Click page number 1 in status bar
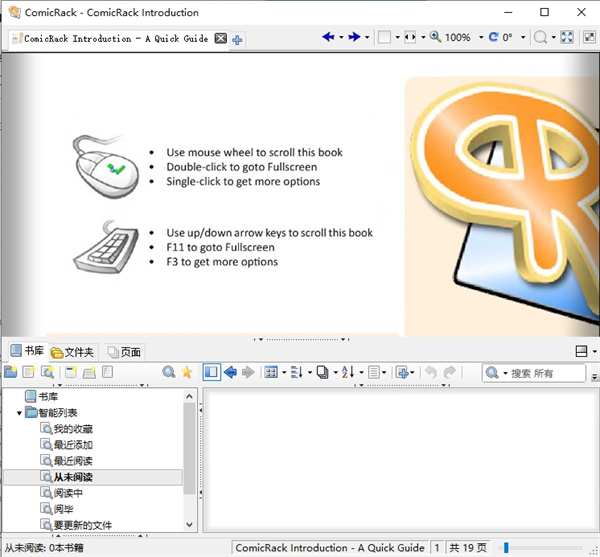This screenshot has height=557, width=600. (437, 548)
